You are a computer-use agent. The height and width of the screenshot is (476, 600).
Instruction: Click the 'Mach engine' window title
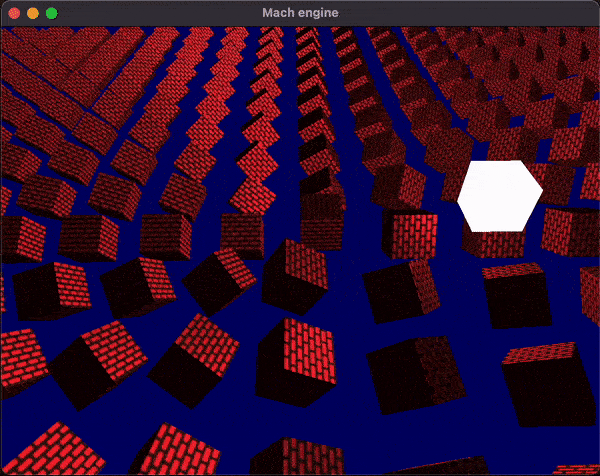tap(300, 13)
